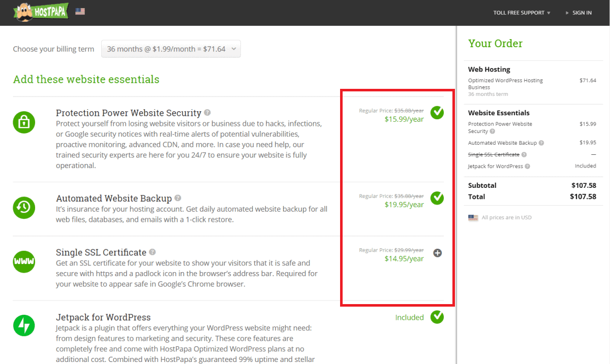This screenshot has height=364, width=610.
Task: Click the green padlock security icon
Action: click(x=24, y=121)
